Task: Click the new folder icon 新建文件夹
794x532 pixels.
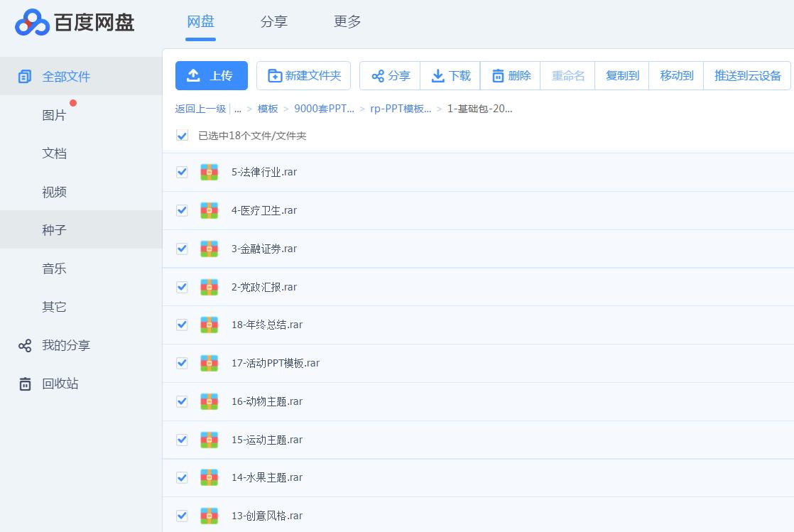Action: tap(274, 76)
